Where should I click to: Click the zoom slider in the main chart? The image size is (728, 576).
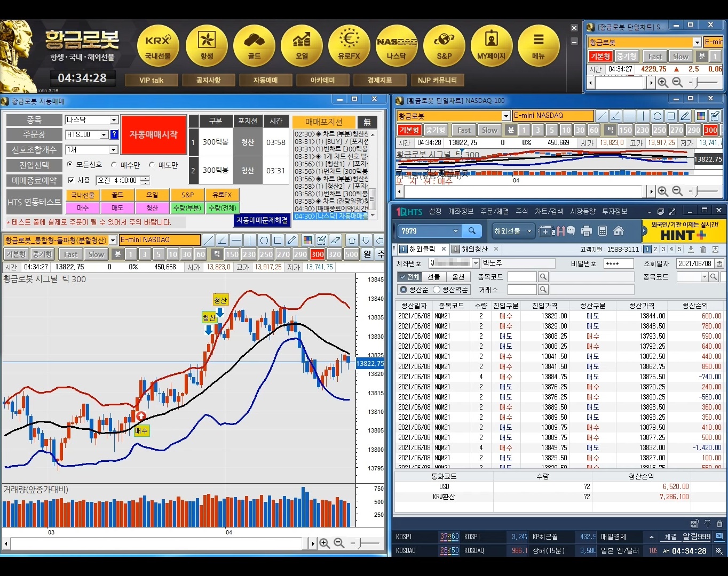point(366,543)
